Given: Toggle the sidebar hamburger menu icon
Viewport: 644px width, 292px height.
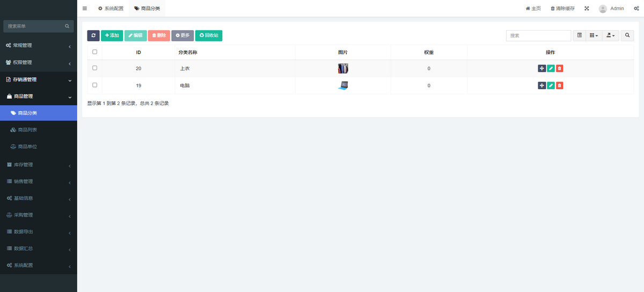Looking at the screenshot, I should [85, 9].
